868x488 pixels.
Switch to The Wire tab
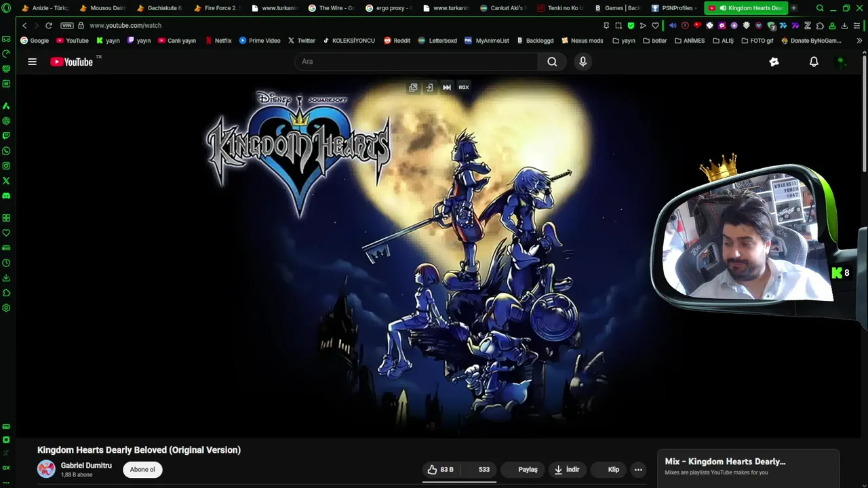pyautogui.click(x=331, y=8)
